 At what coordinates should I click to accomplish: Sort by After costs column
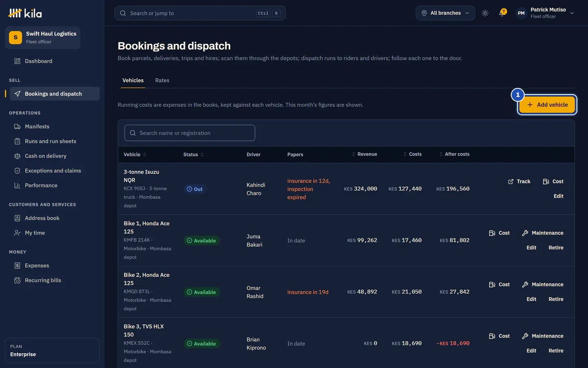pyautogui.click(x=454, y=154)
